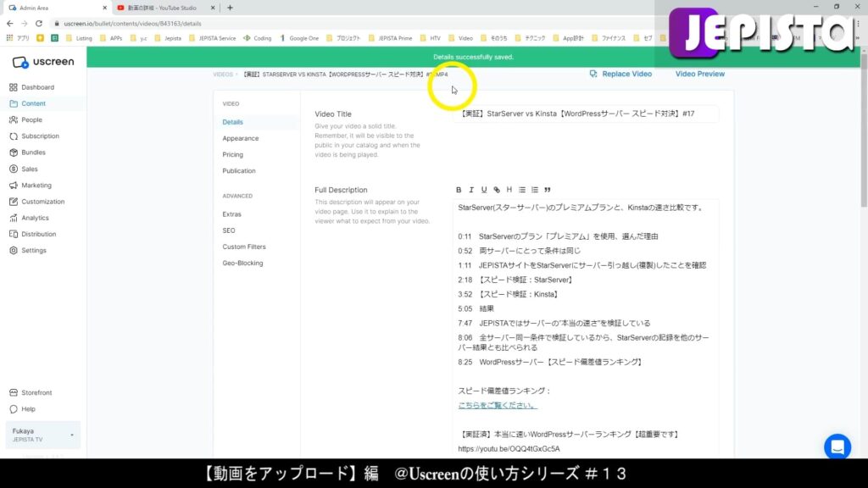
Task: Click the Uscreen logo
Action: (x=43, y=62)
